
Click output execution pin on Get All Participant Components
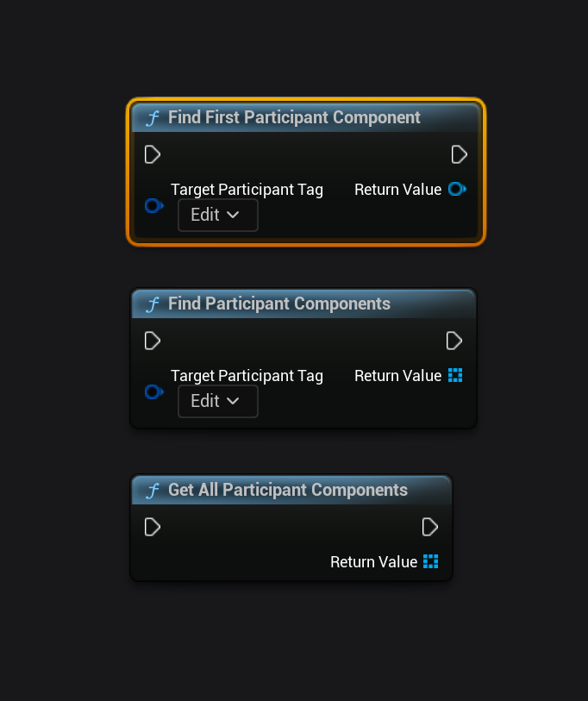[x=430, y=527]
